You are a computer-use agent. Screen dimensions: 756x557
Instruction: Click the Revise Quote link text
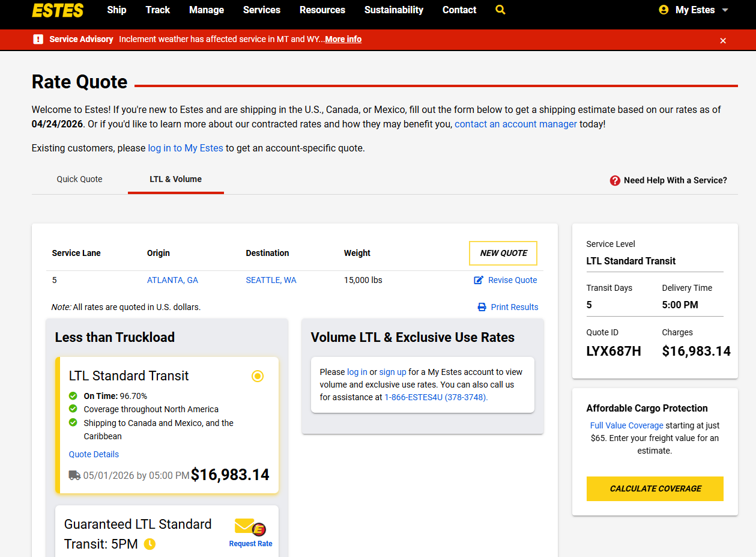513,280
